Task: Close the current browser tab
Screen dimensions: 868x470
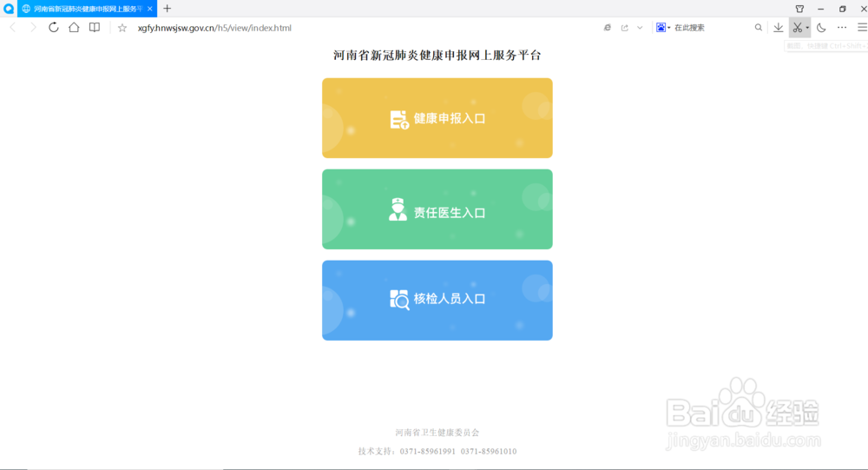Action: pyautogui.click(x=150, y=9)
